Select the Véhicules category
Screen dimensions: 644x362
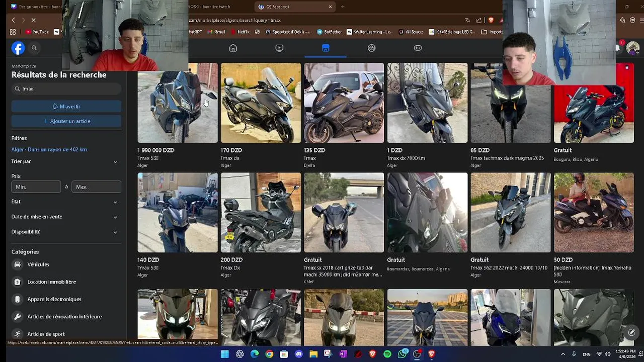click(x=66, y=264)
